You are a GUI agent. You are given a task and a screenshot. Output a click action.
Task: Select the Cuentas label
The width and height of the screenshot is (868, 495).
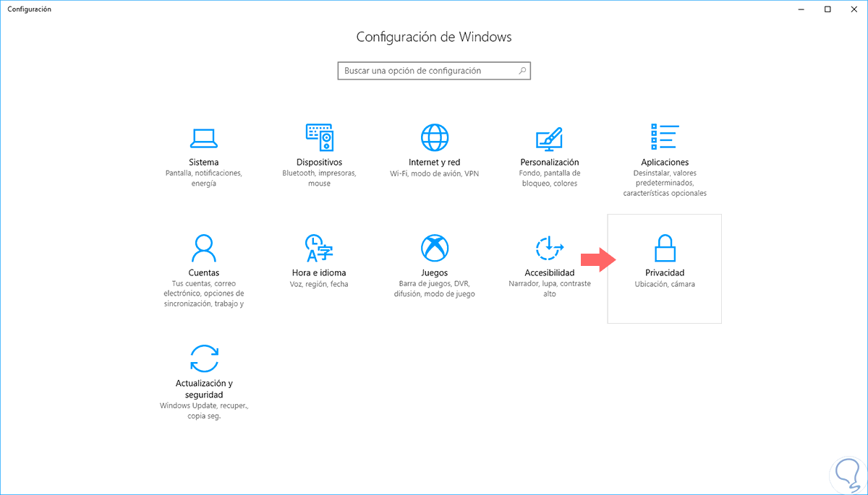(203, 273)
